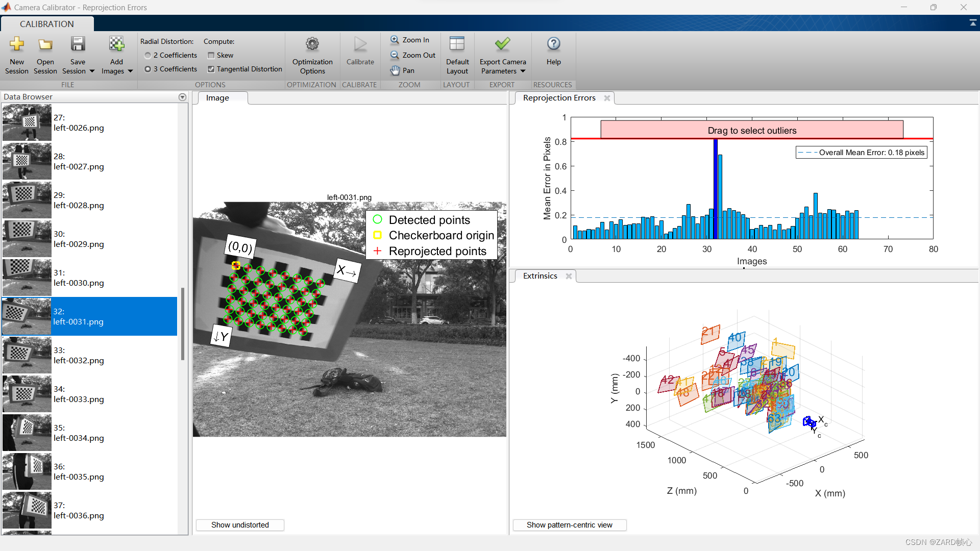Click Show pattern-centric view button

coord(570,525)
